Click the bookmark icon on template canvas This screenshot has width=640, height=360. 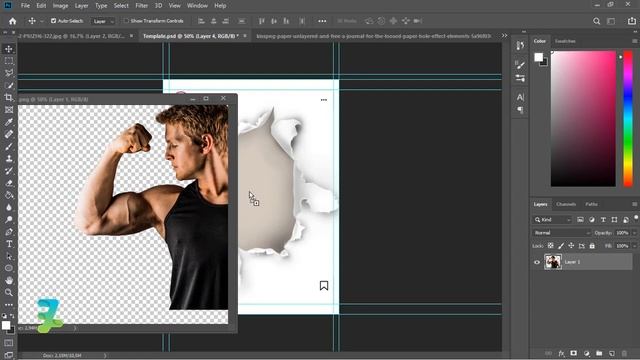click(324, 285)
